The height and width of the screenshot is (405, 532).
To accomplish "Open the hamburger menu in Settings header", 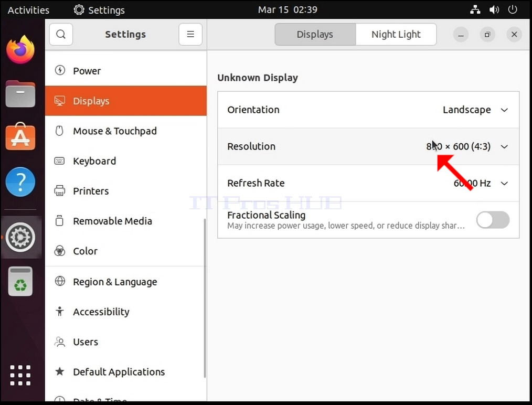I will click(x=190, y=34).
